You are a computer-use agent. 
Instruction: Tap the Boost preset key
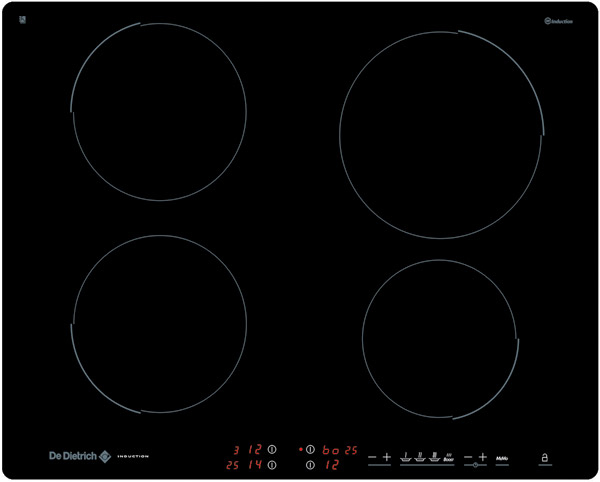[x=449, y=457]
